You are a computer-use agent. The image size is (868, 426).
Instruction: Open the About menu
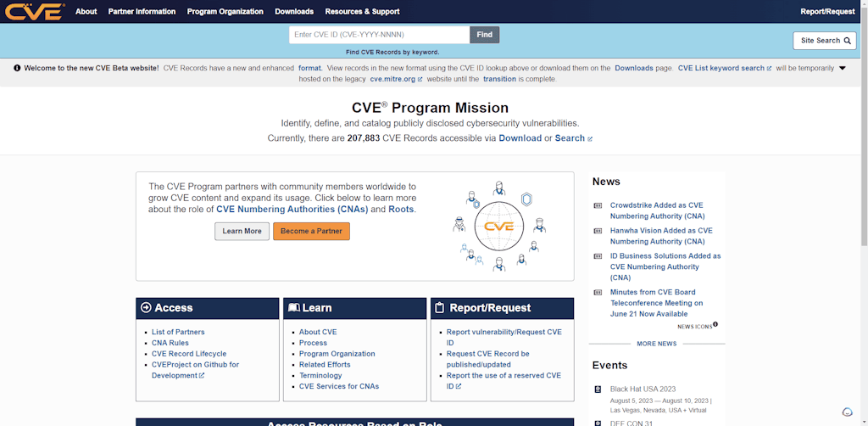(x=86, y=12)
